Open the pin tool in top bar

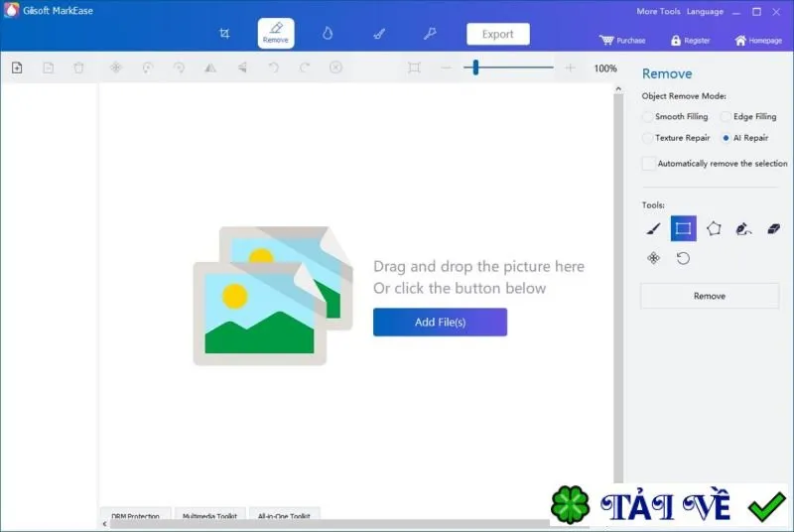point(430,34)
